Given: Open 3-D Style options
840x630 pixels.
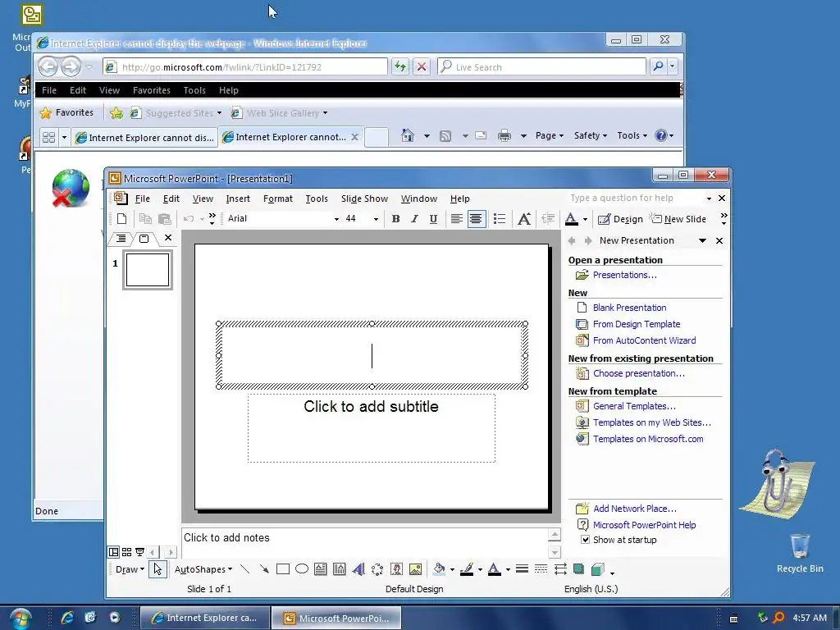Looking at the screenshot, I should coord(598,569).
